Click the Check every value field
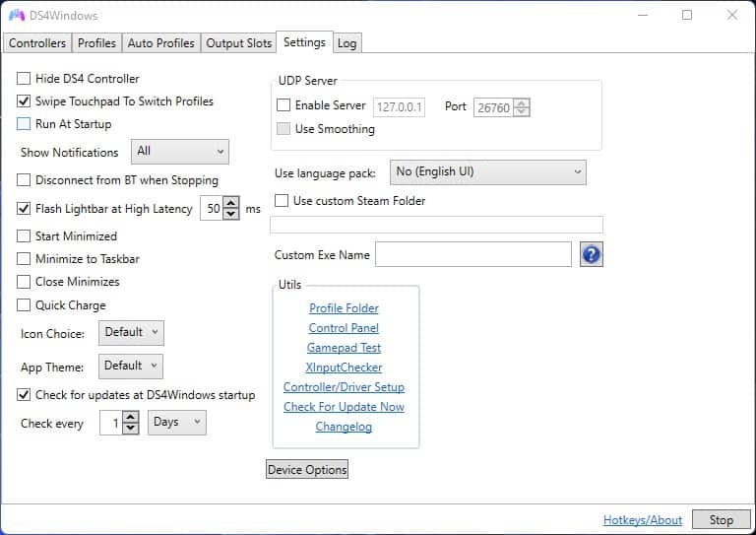 tap(111, 423)
